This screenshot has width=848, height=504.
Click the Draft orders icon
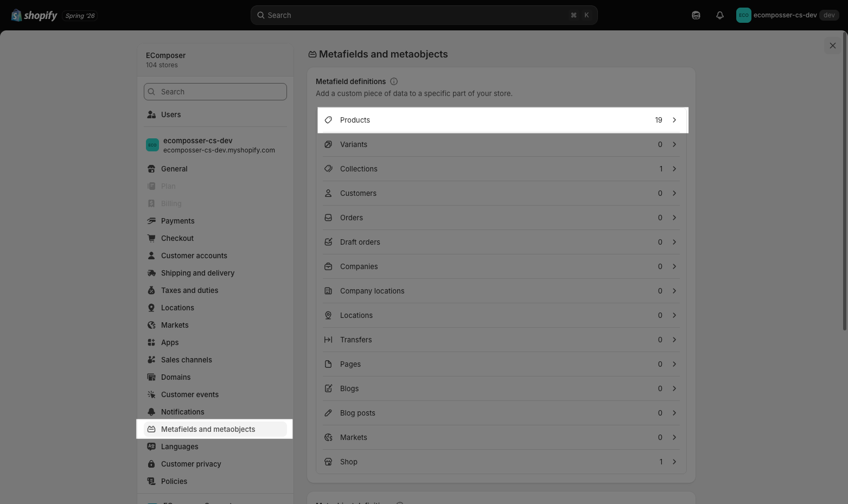pos(328,242)
